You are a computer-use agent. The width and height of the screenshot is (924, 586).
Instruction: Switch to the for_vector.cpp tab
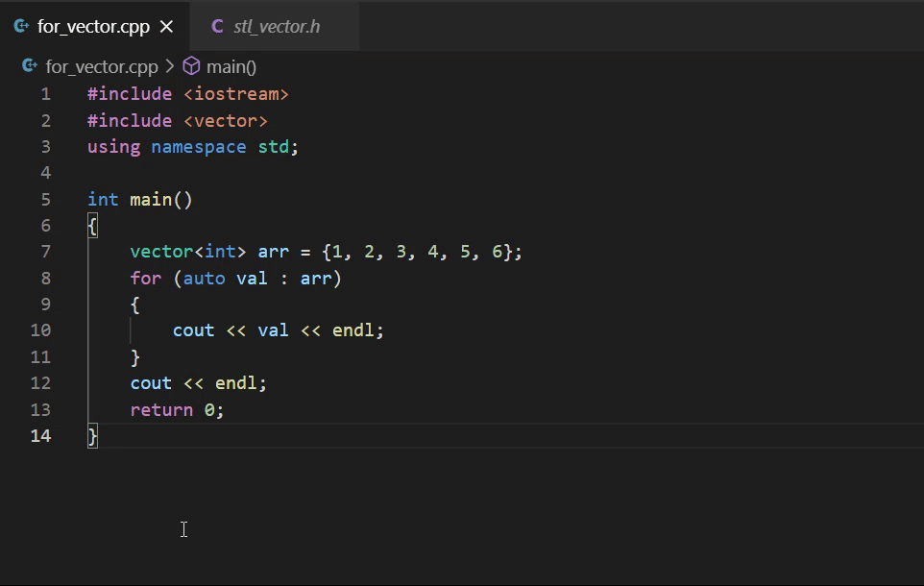(x=94, y=27)
